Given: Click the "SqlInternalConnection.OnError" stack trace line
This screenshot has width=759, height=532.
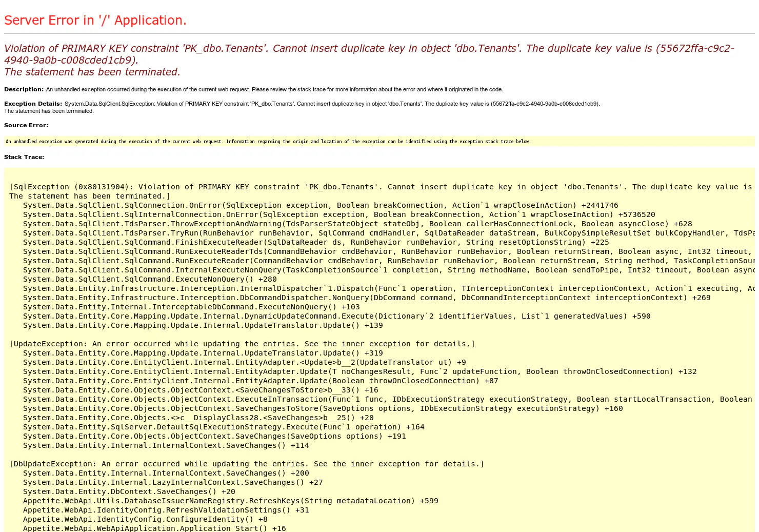Looking at the screenshot, I should (x=339, y=214).
